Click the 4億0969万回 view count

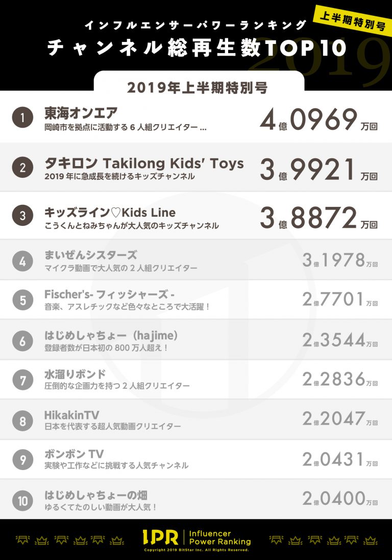pos(318,119)
